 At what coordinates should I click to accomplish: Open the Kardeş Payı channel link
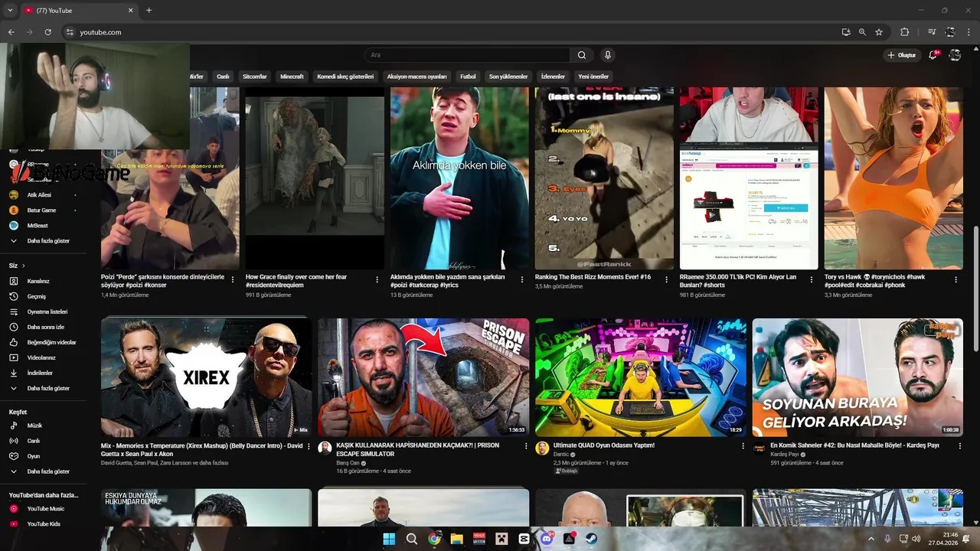pos(784,455)
